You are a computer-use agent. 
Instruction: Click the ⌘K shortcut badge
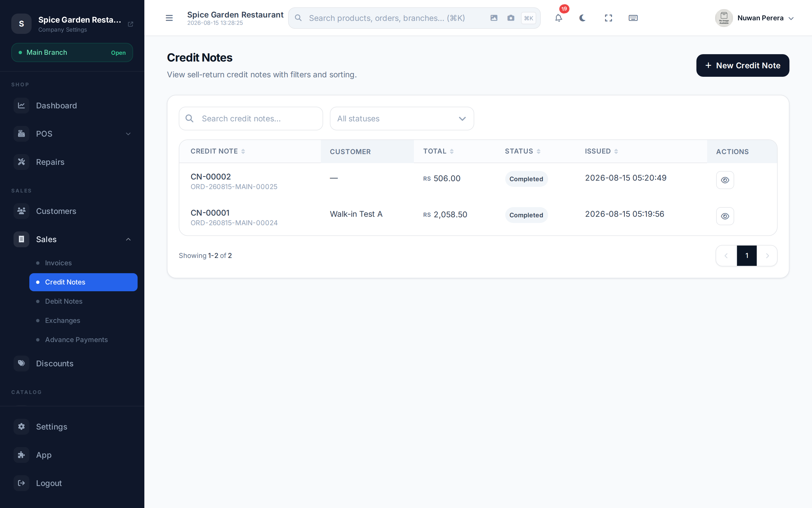pyautogui.click(x=528, y=18)
